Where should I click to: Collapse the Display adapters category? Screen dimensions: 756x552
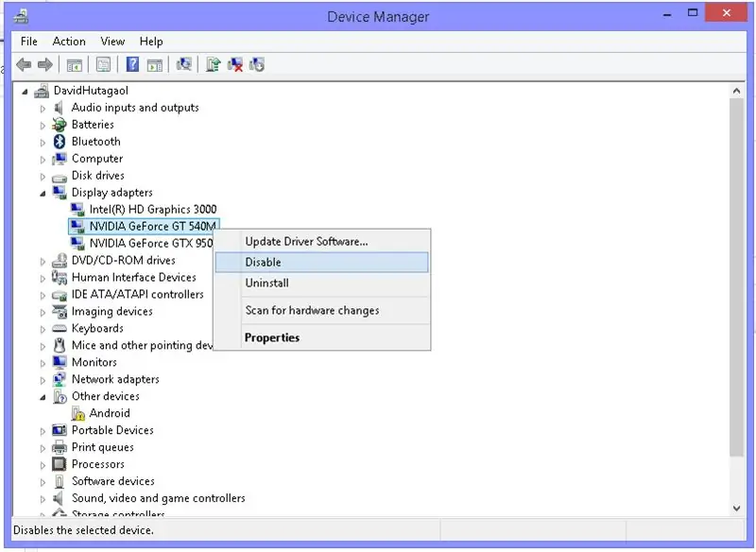coord(43,194)
